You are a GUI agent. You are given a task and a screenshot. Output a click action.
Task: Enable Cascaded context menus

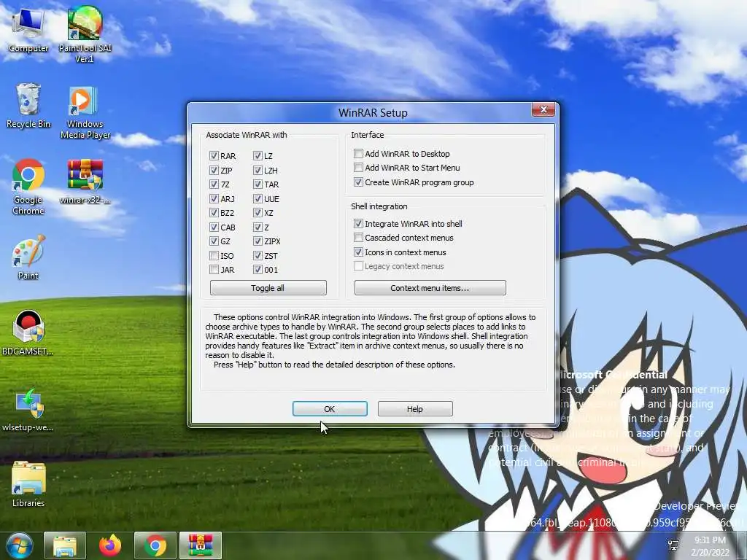358,237
